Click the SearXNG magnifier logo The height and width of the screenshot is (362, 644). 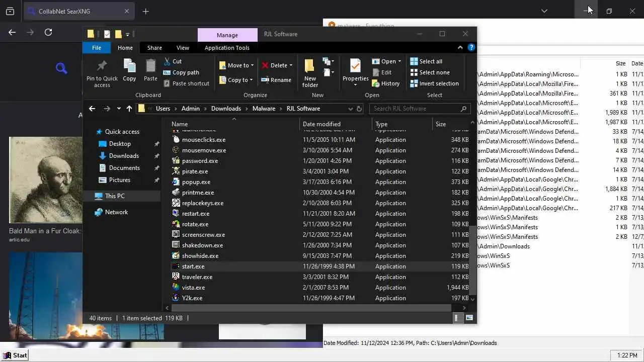point(61,68)
